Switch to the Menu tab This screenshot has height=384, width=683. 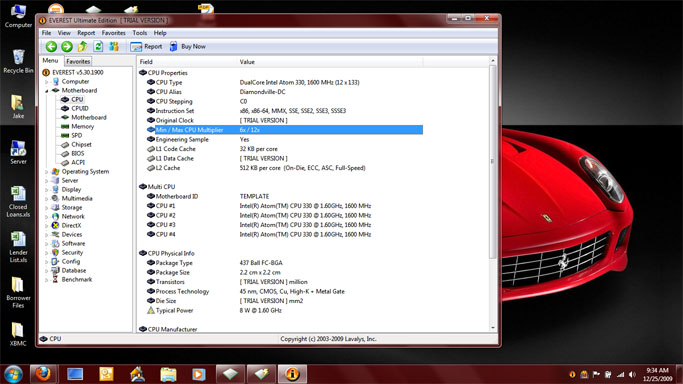click(51, 61)
